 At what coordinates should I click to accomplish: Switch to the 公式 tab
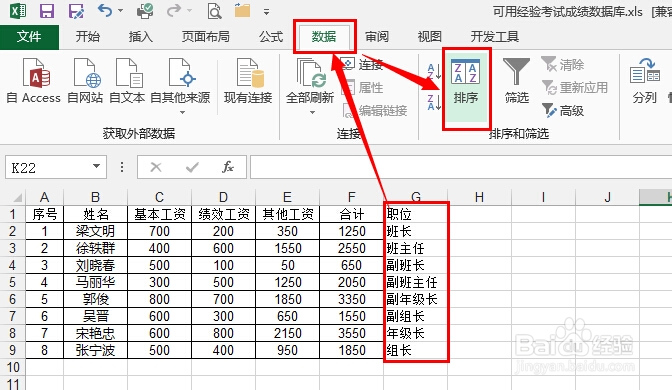[x=271, y=37]
